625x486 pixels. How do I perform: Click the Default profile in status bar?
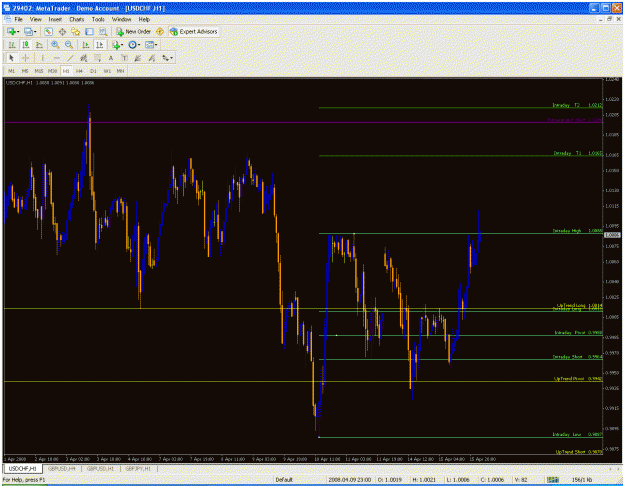click(x=284, y=480)
